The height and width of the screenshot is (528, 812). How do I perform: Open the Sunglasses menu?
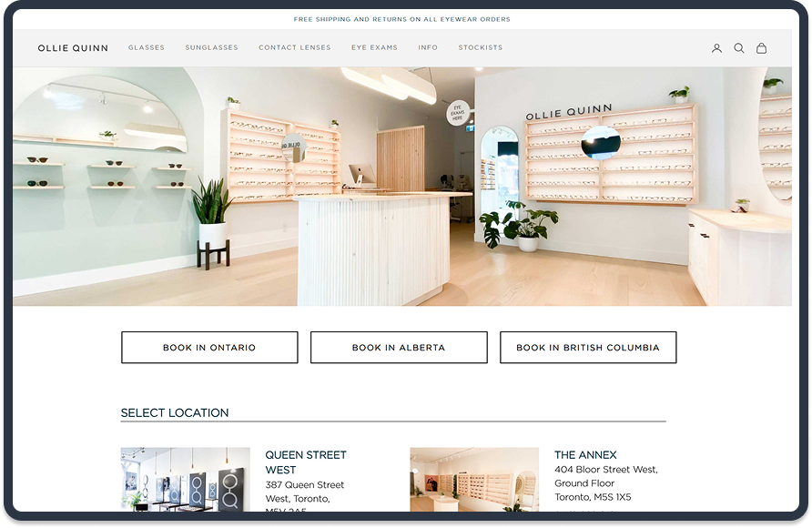212,47
